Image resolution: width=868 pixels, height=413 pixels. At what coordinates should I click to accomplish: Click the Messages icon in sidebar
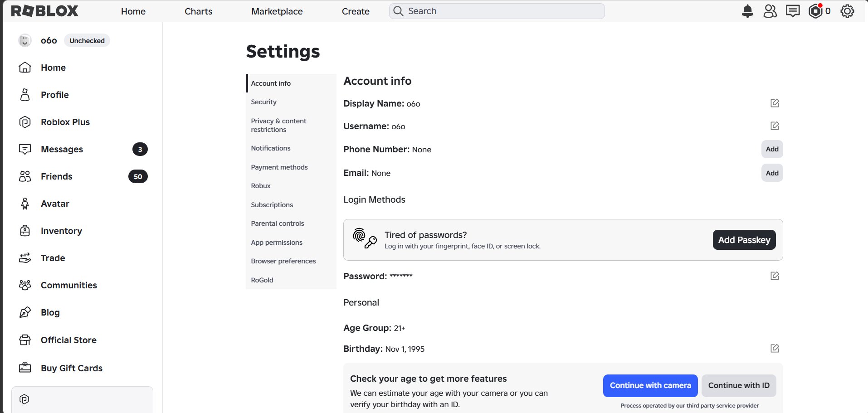tap(25, 149)
